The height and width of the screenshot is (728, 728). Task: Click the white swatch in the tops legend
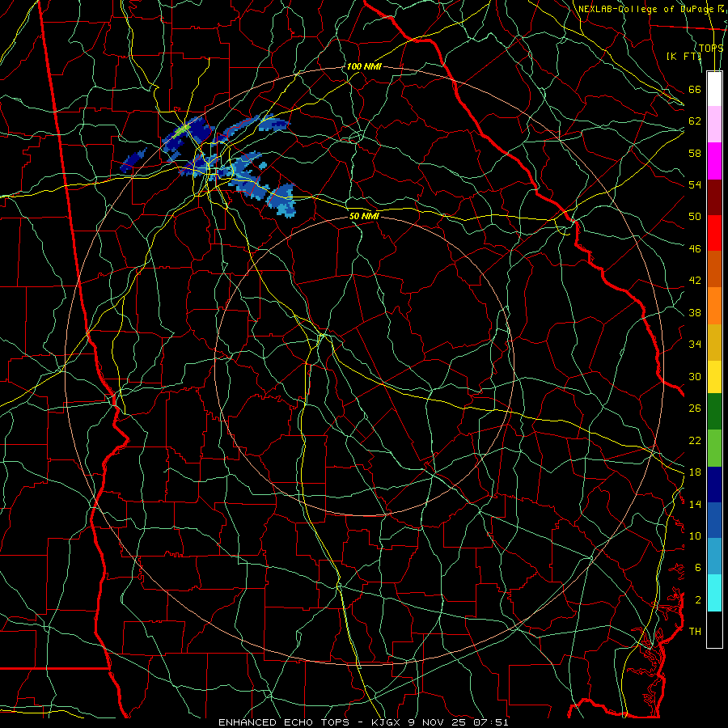(714, 89)
